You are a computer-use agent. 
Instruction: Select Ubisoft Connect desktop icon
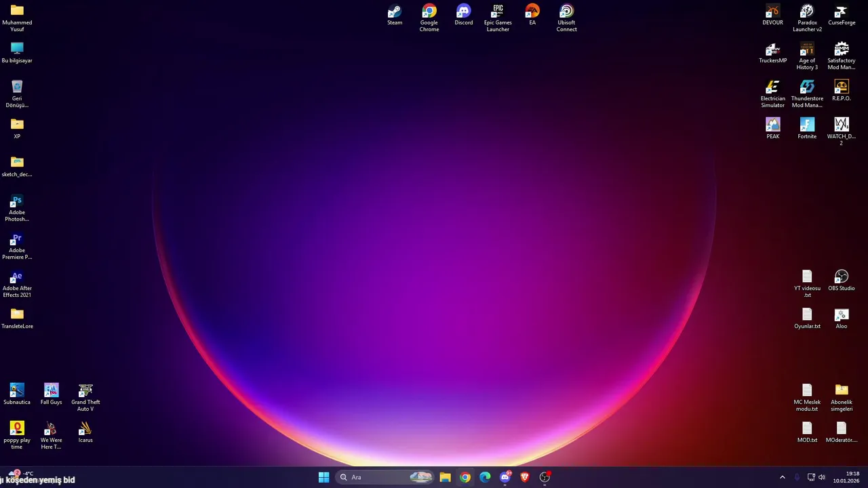[567, 18]
